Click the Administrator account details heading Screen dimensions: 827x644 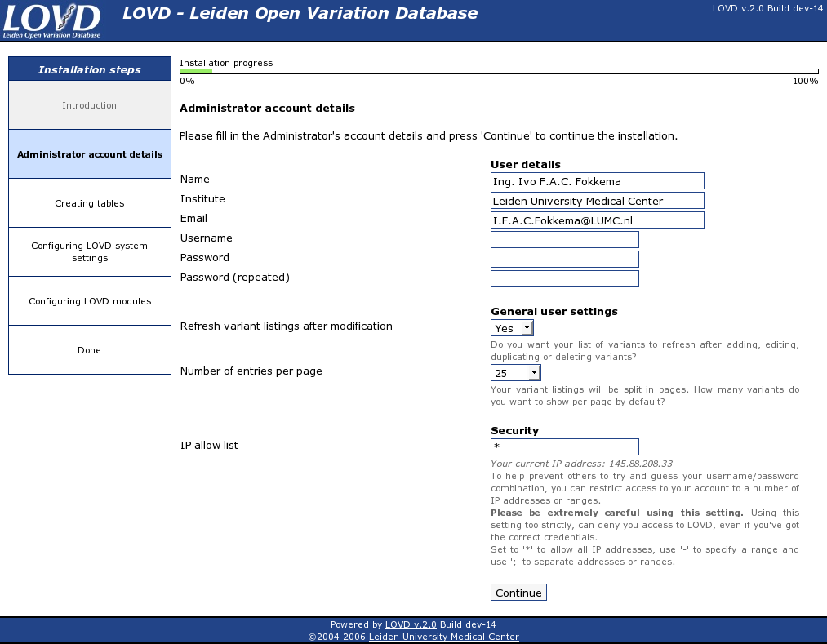[267, 108]
